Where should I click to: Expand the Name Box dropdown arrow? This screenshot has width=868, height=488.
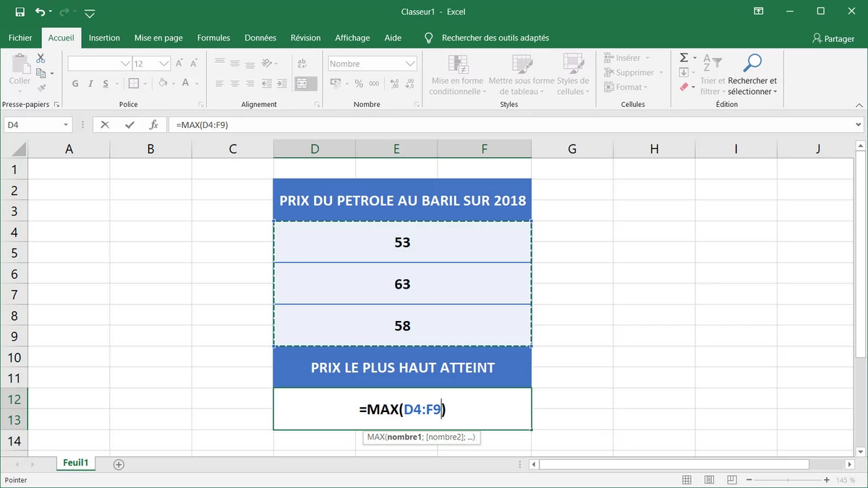(66, 124)
